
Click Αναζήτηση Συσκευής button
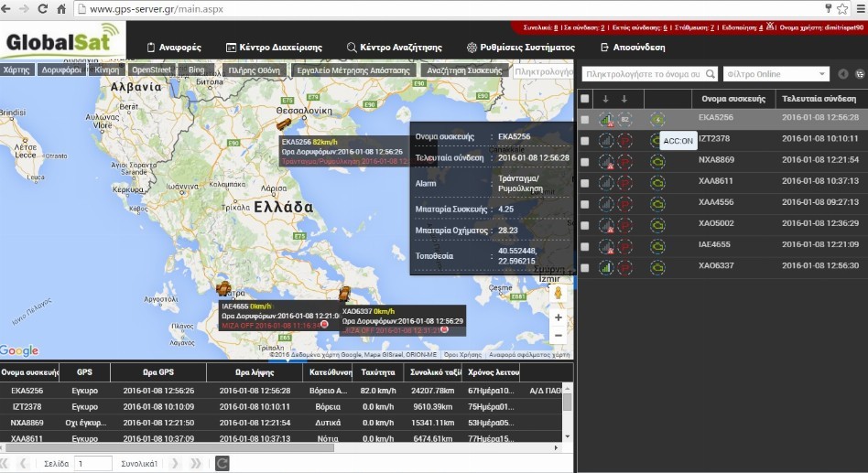464,70
